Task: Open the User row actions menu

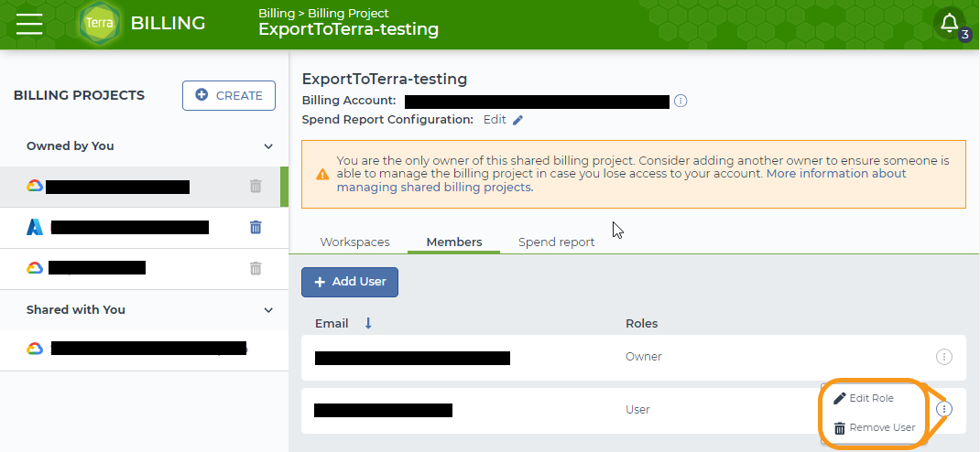Action: [943, 409]
